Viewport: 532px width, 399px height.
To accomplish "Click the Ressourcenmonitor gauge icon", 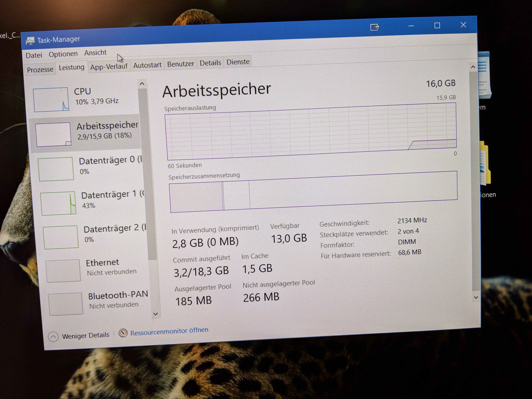I will [123, 333].
